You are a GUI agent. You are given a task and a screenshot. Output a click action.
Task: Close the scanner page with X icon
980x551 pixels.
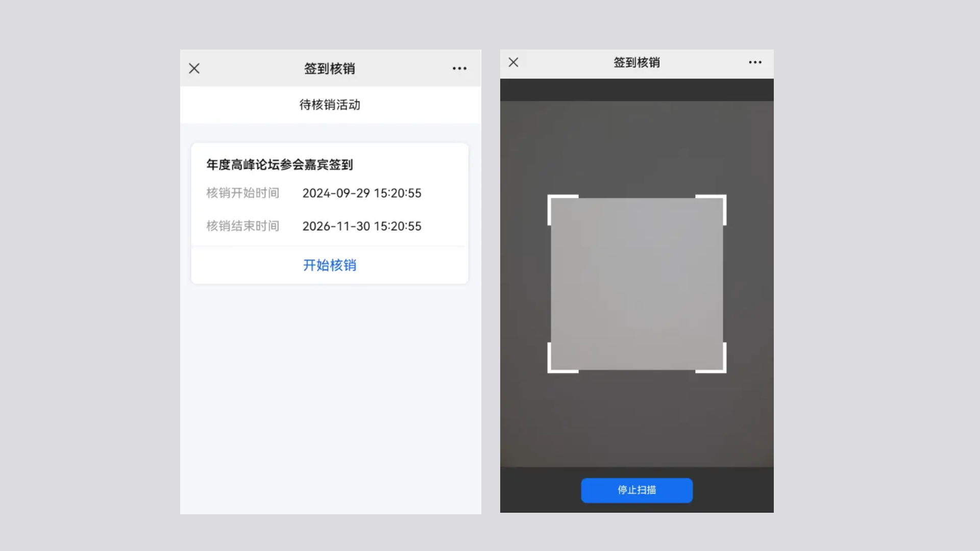coord(513,62)
